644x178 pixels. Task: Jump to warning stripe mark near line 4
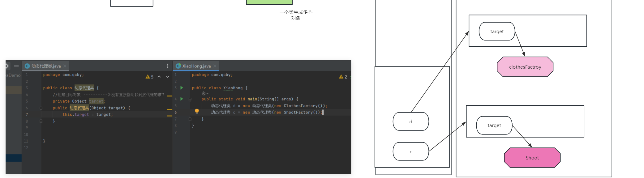click(x=170, y=96)
